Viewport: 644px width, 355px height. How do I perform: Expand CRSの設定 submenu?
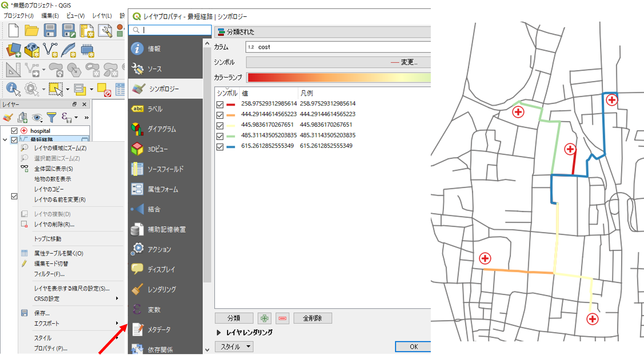70,299
